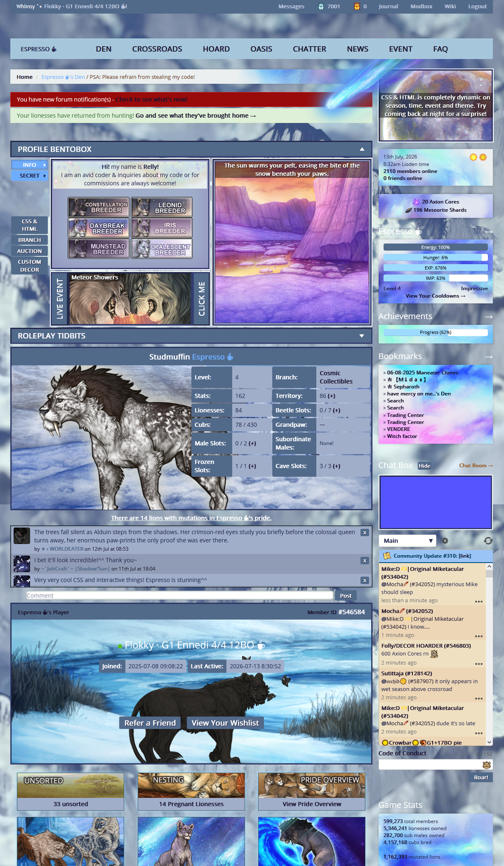
Task: Click the gold beetle icon next to 0
Action: [x=357, y=6]
